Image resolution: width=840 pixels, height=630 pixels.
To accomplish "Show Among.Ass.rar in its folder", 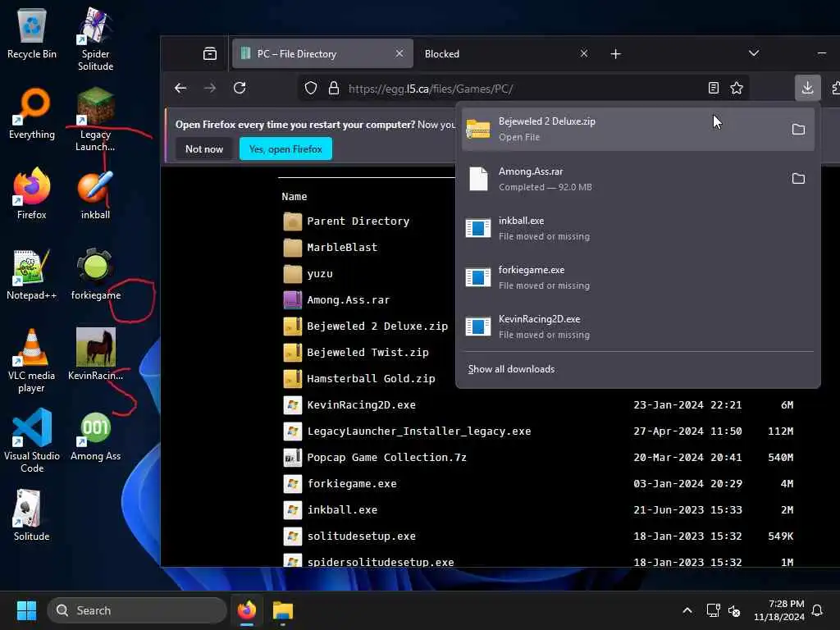I will pyautogui.click(x=798, y=178).
